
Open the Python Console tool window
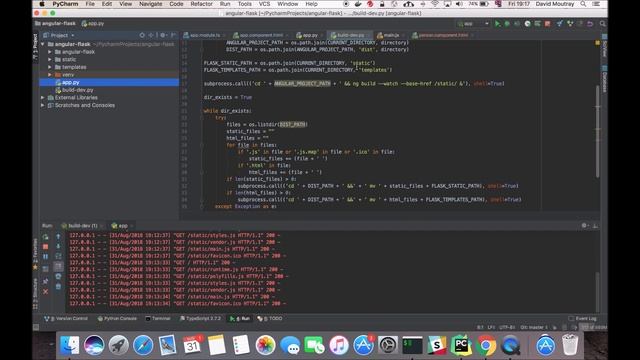pos(117,318)
